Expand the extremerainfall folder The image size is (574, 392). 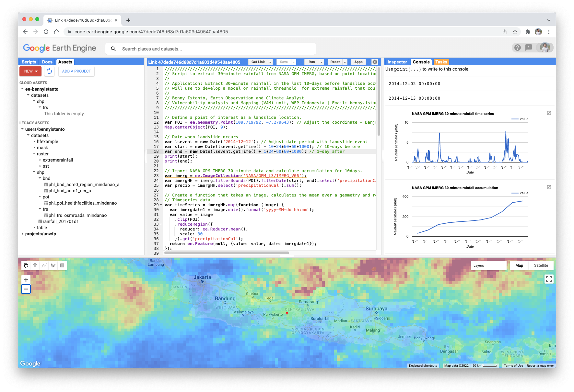40,160
